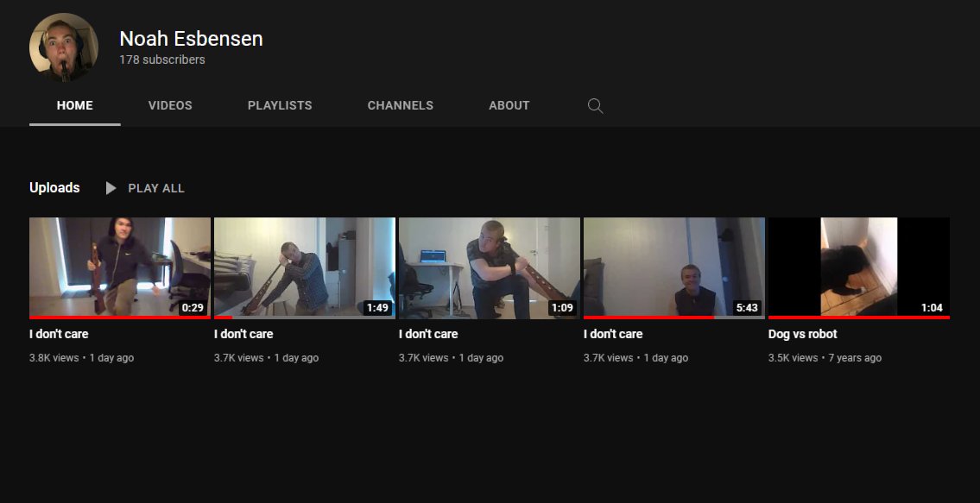Click watched progress bar on 1:49 video

tap(223, 318)
